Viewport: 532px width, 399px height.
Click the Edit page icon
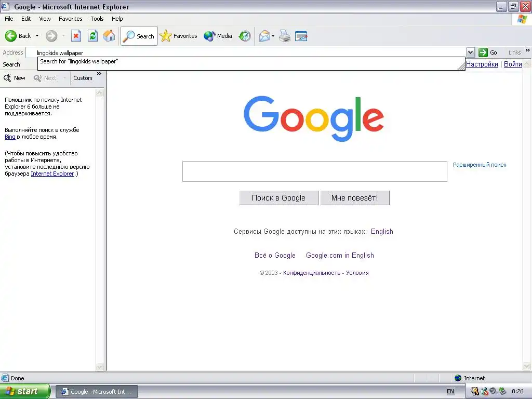click(x=301, y=36)
